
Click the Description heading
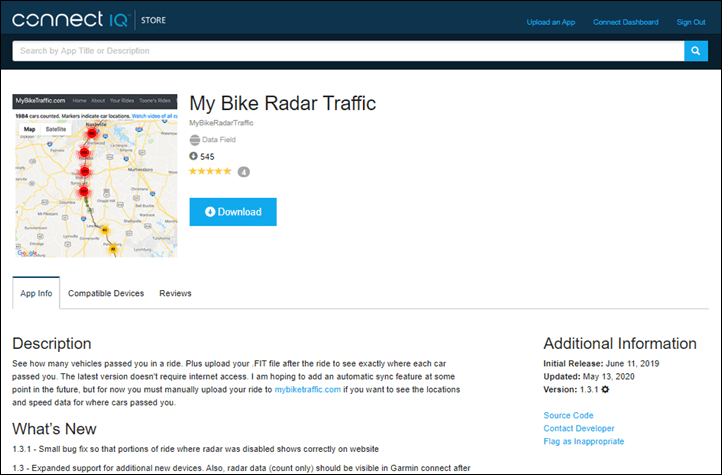[52, 343]
